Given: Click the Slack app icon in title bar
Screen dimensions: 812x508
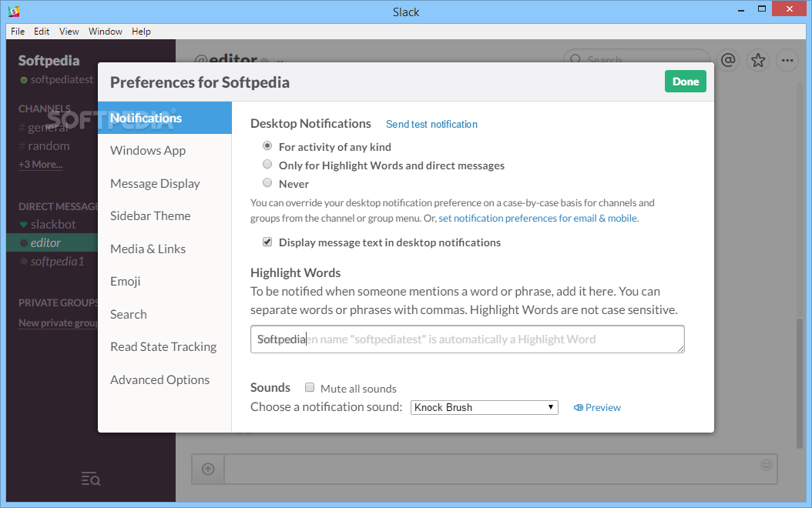Looking at the screenshot, I should pyautogui.click(x=14, y=11).
